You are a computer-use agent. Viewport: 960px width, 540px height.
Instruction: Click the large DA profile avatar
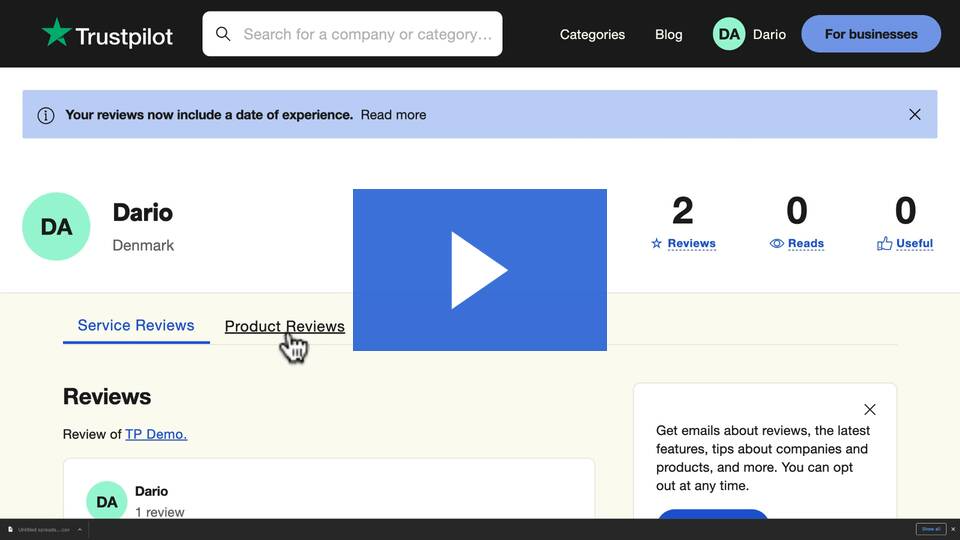click(x=56, y=227)
